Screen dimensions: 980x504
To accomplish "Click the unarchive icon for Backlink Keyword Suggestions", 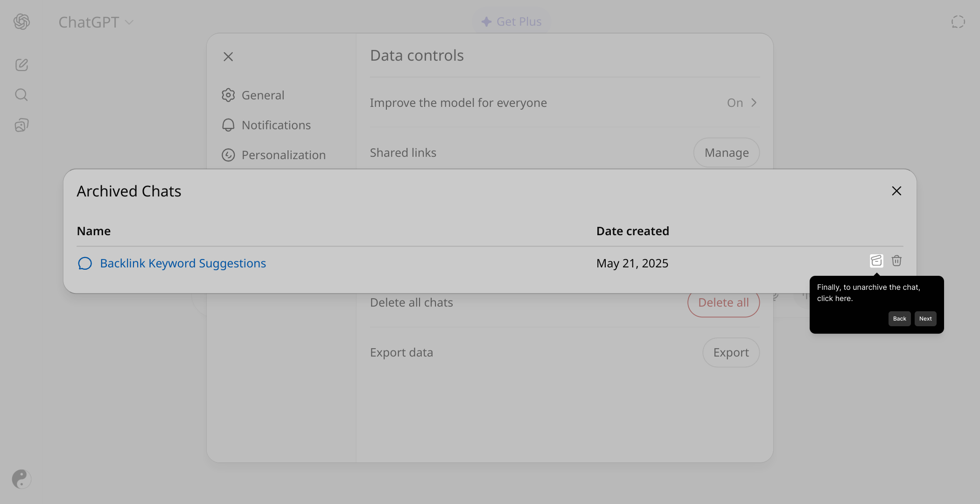I will click(x=876, y=260).
